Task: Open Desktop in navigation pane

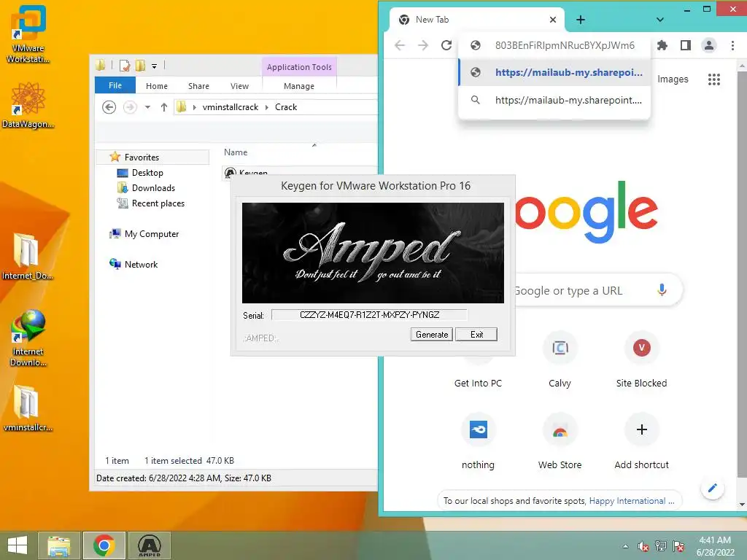Action: 147,173
